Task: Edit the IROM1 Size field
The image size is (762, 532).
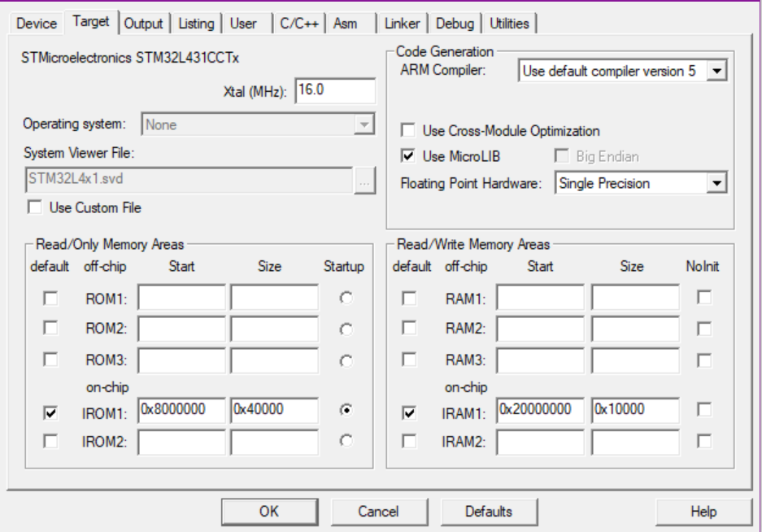Action: click(x=275, y=410)
